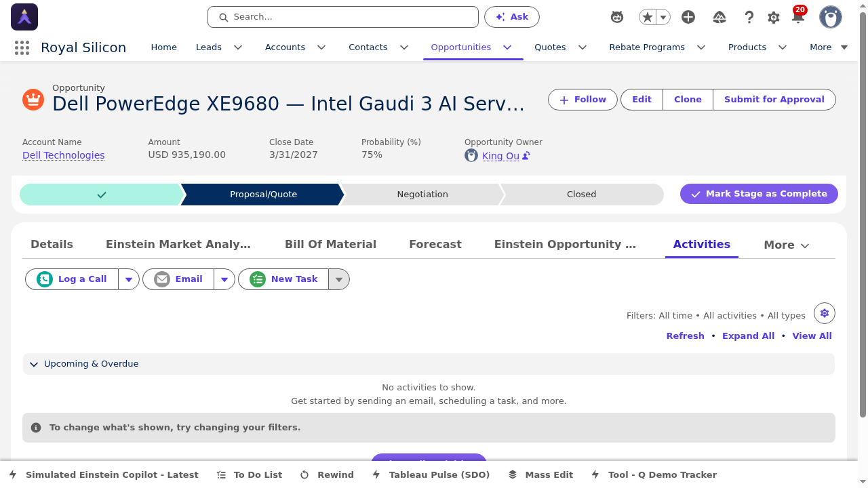Click the Royal Silicon app logo
Image resolution: width=868 pixels, height=488 pixels.
24,17
